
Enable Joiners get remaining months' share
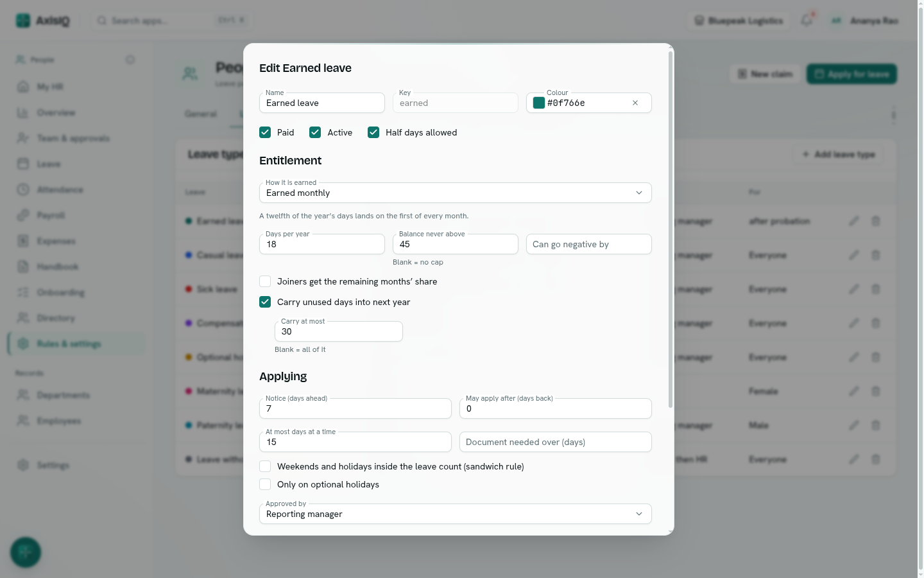[265, 281]
